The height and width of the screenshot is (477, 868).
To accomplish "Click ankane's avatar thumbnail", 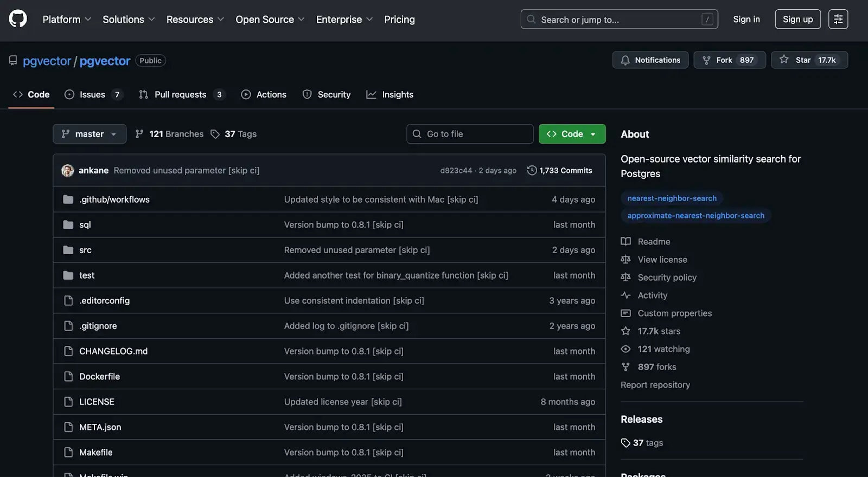I will click(x=68, y=170).
